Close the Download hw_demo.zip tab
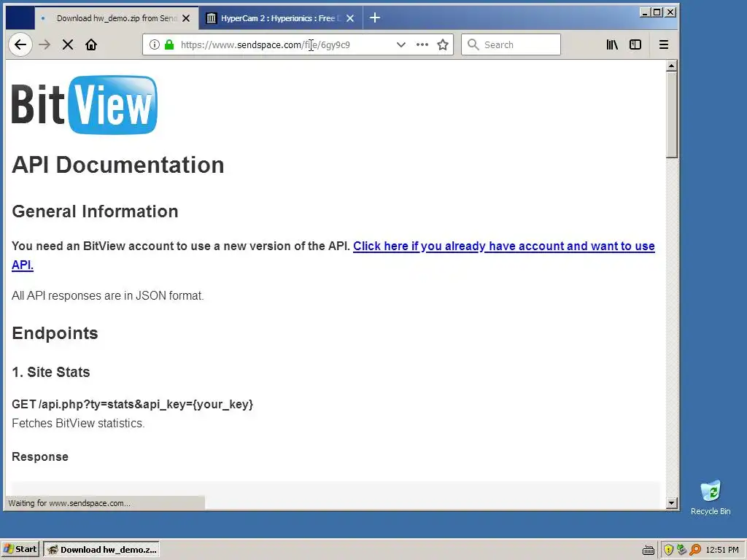This screenshot has width=747, height=560. pos(186,18)
